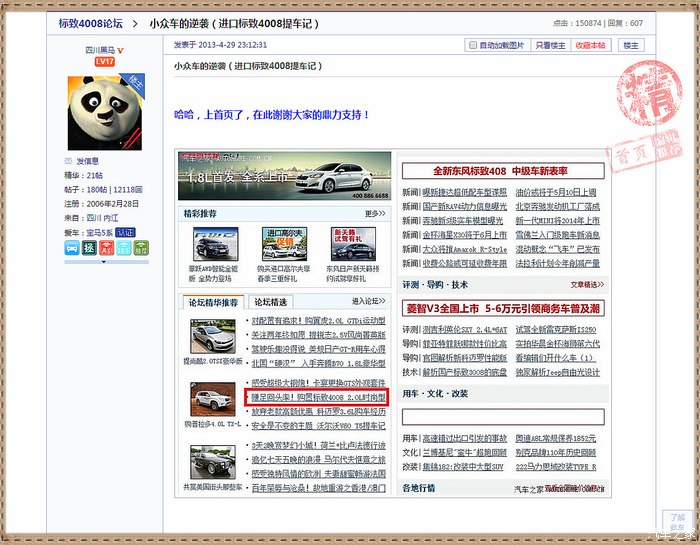Expand the badge list with down arrow

click(105, 263)
